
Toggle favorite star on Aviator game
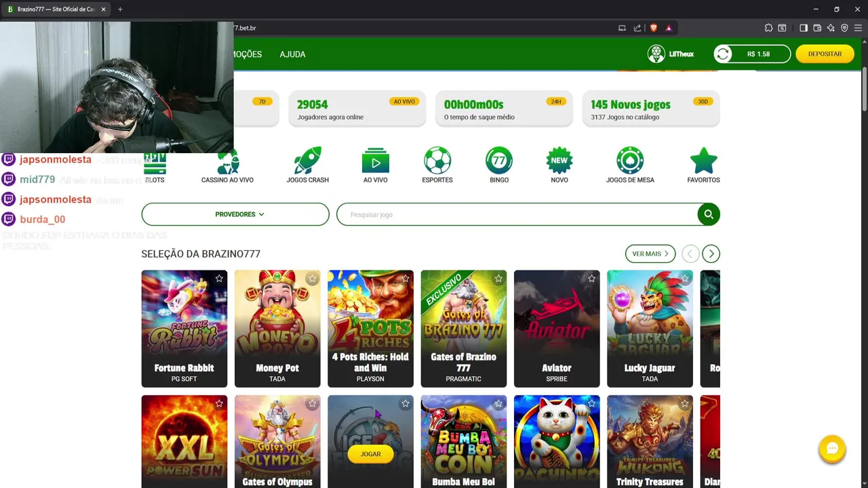[x=591, y=279]
